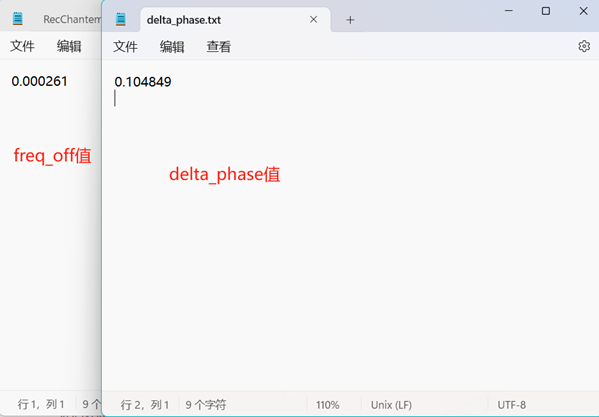Click Notepad icon in the RecChantem window
This screenshot has height=417, width=599.
pyautogui.click(x=18, y=18)
